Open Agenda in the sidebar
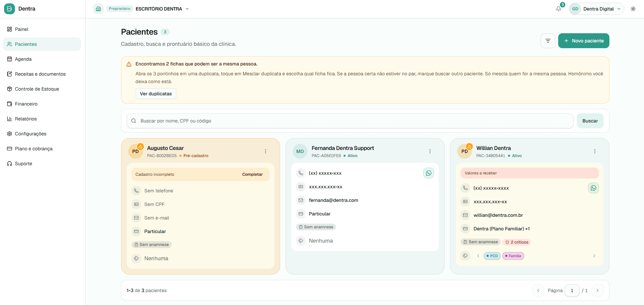Image resolution: width=644 pixels, height=305 pixels. [x=42, y=59]
